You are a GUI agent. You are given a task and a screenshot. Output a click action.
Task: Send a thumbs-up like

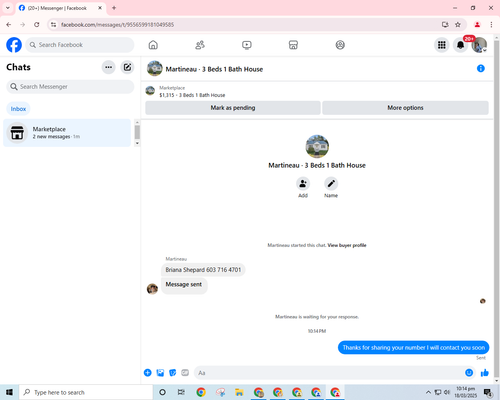pyautogui.click(x=484, y=373)
